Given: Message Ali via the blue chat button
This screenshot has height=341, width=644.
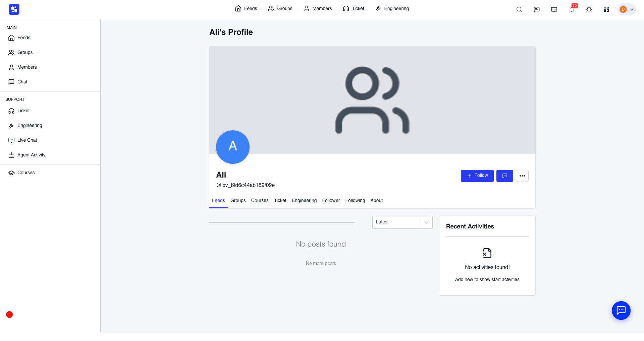Looking at the screenshot, I should click(504, 176).
